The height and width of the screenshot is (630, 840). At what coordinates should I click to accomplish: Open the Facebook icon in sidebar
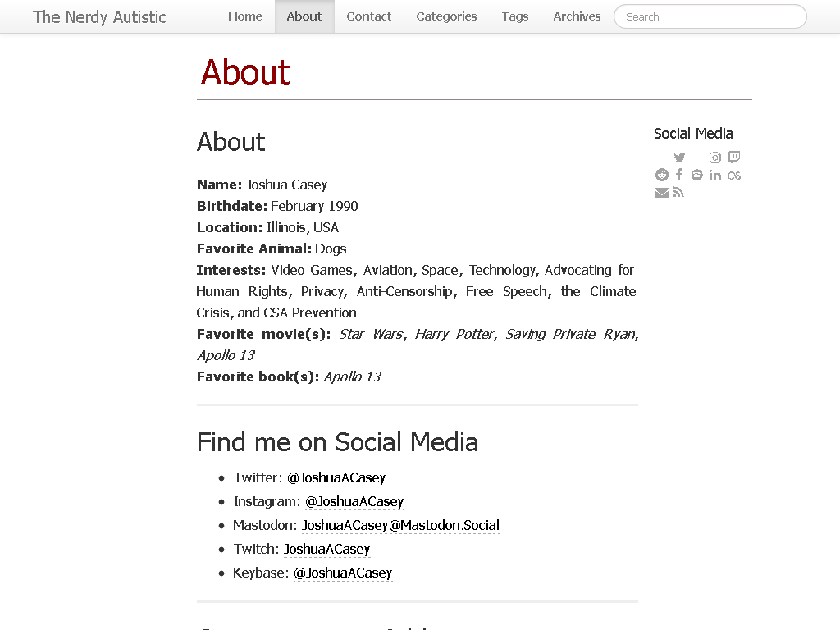coord(678,175)
